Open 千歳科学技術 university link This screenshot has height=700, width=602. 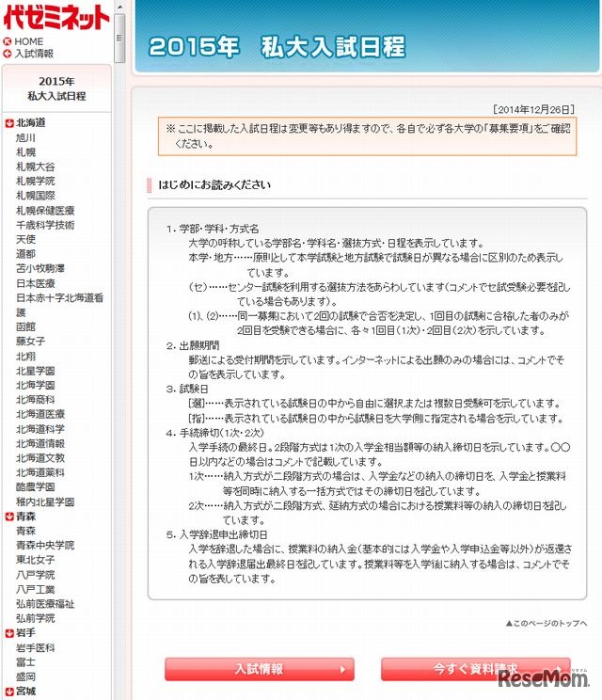tap(45, 225)
